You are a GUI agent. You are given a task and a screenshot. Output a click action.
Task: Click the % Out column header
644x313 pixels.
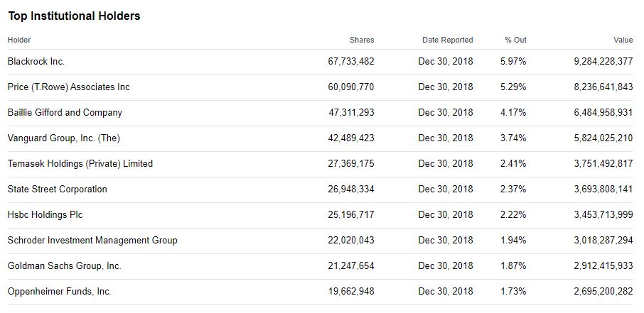[515, 40]
